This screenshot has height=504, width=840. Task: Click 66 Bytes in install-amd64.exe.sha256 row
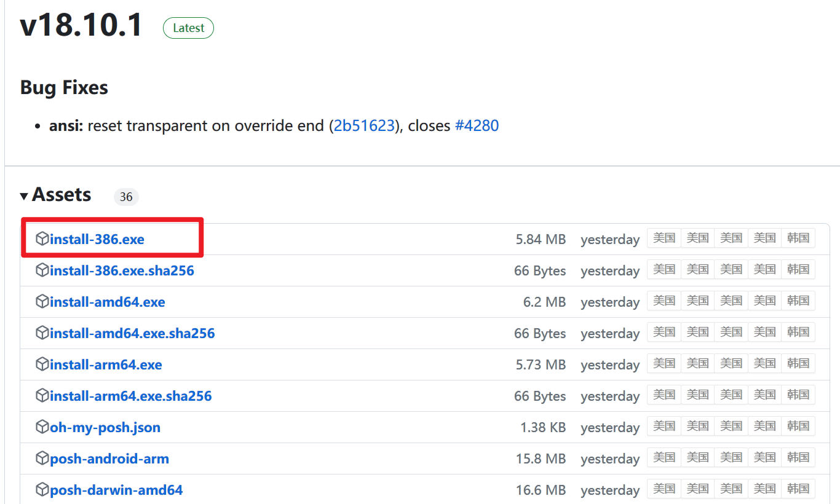(540, 333)
